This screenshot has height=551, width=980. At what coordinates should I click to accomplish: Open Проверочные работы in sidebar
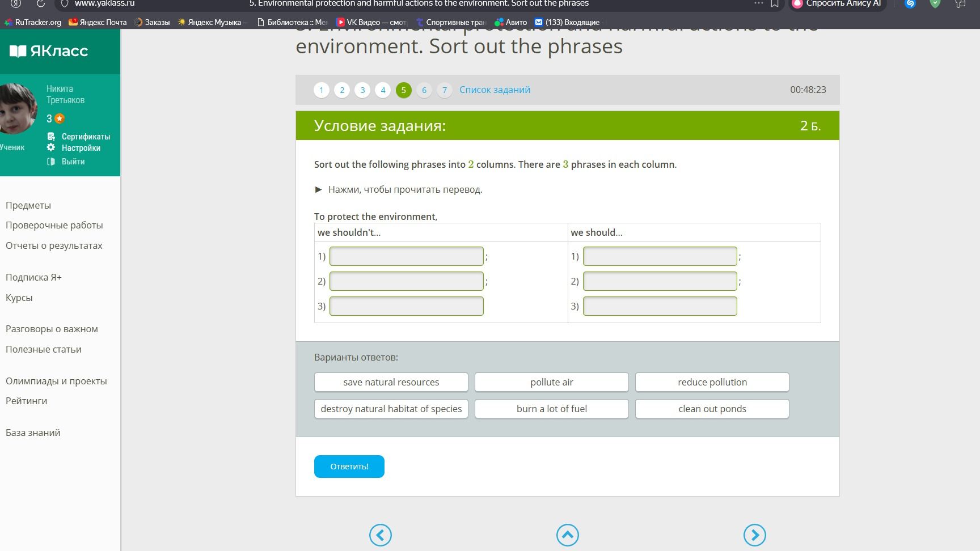[54, 225]
